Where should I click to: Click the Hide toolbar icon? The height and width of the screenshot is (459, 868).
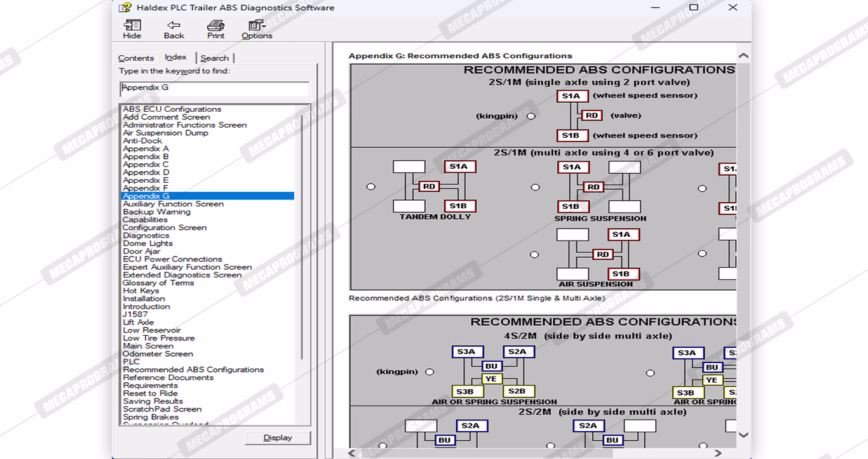pyautogui.click(x=132, y=29)
